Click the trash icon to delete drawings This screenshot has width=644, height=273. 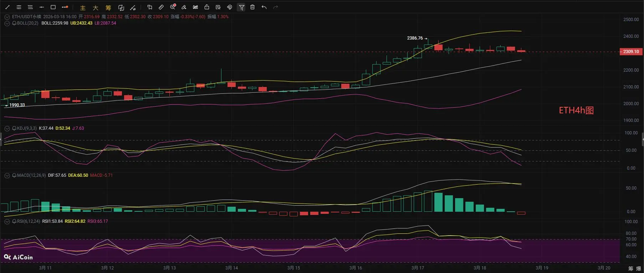click(252, 7)
